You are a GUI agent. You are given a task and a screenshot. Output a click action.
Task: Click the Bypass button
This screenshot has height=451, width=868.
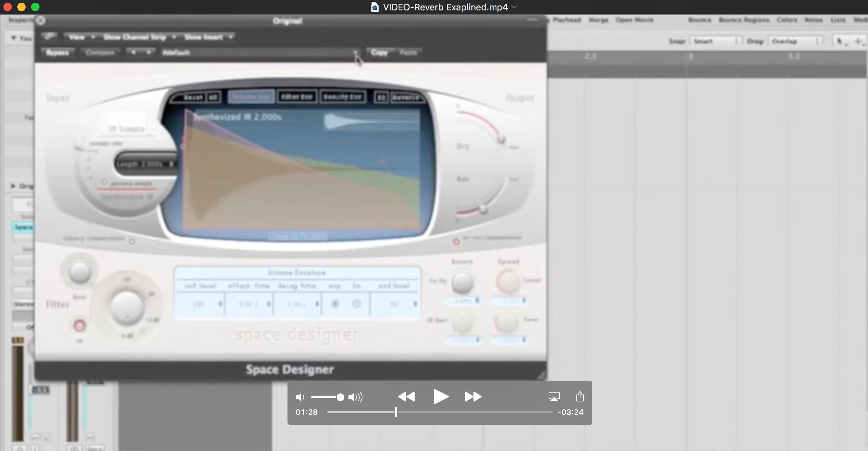tap(57, 52)
